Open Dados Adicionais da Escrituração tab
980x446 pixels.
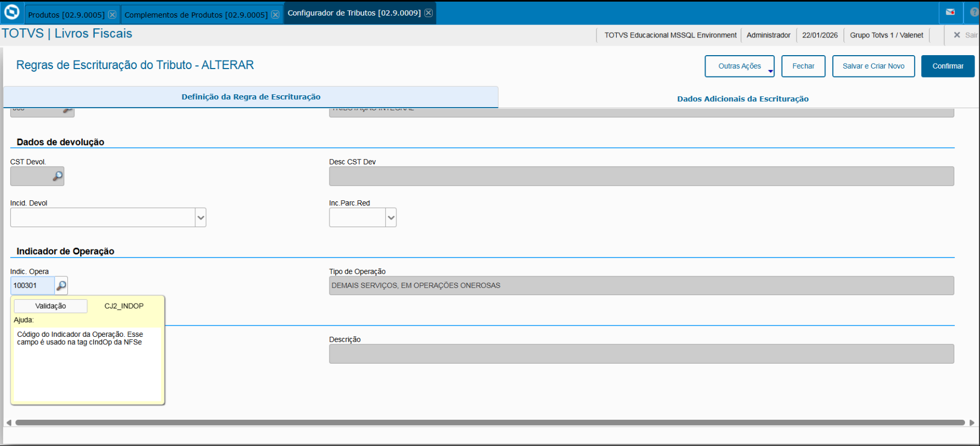coord(742,99)
